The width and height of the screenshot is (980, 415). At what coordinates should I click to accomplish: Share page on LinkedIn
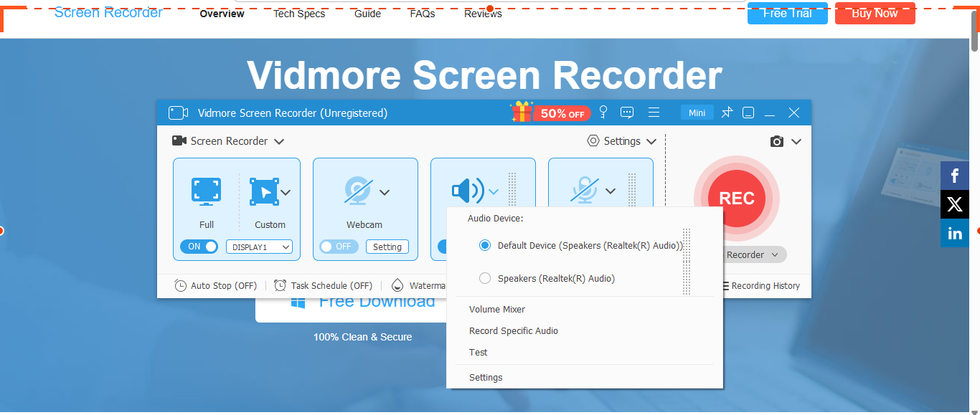[x=955, y=233]
